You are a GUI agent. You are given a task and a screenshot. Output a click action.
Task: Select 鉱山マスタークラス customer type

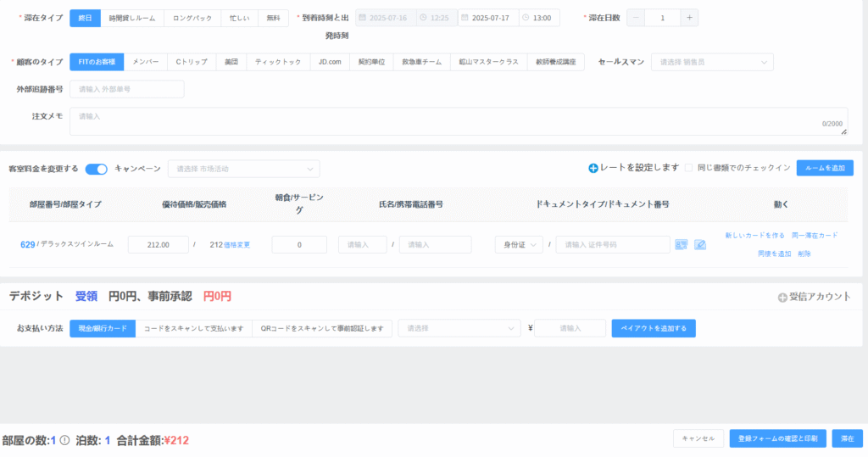tap(489, 62)
